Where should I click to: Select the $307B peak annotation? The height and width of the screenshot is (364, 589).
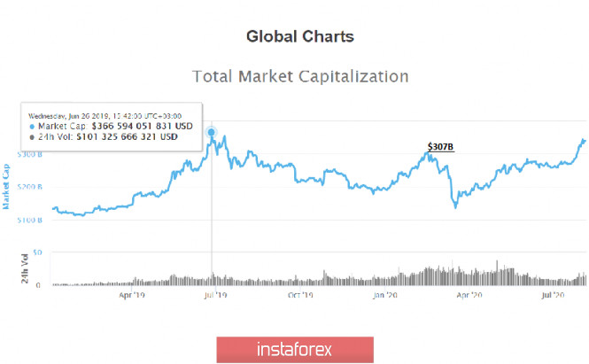(440, 147)
